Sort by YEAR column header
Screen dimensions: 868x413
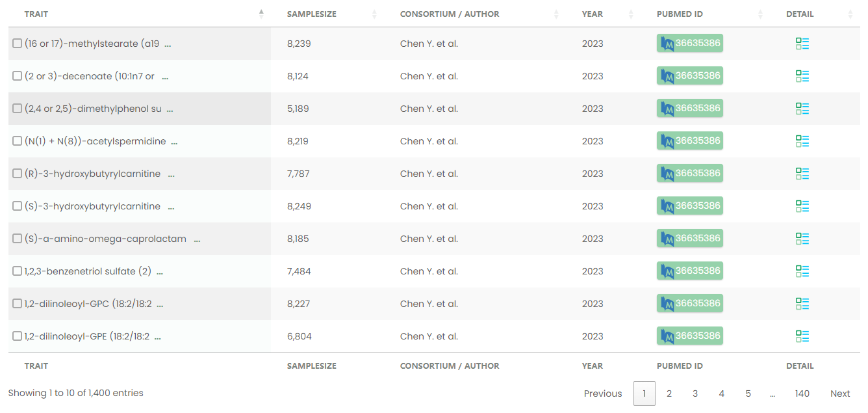(x=593, y=14)
